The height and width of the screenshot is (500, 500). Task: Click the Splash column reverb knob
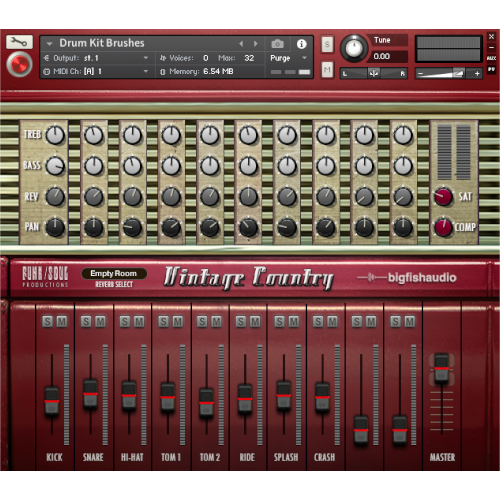pos(287,197)
